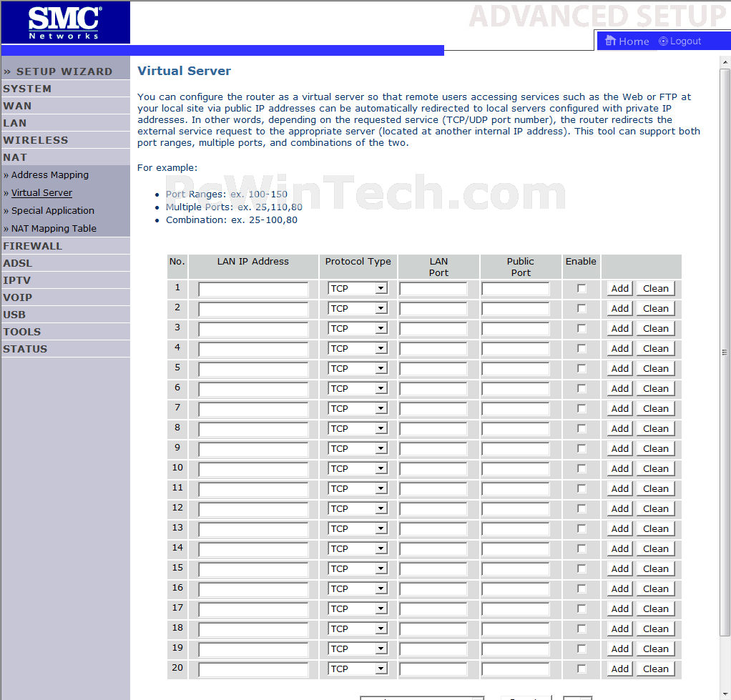The height and width of the screenshot is (700, 731).
Task: Click the Add button for row 20
Action: pyautogui.click(x=619, y=669)
